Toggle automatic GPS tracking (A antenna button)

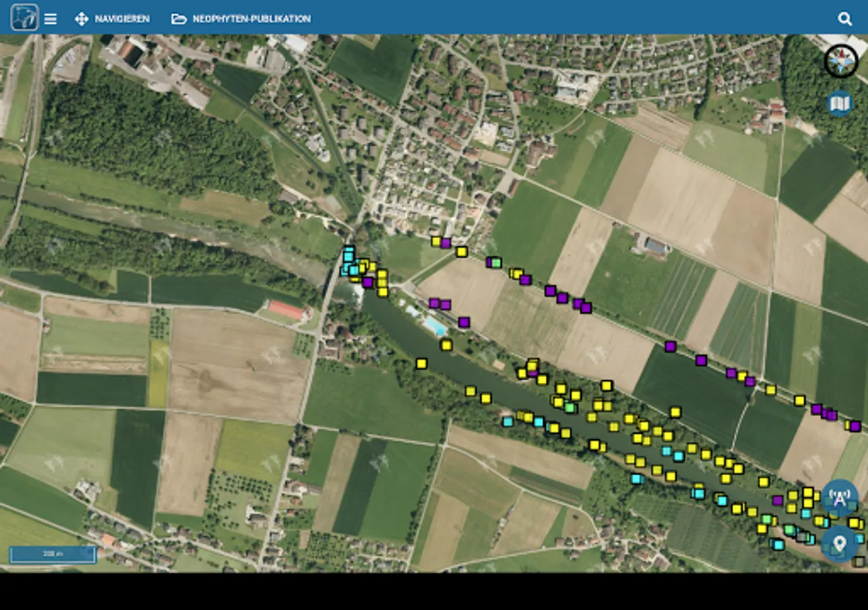point(840,500)
